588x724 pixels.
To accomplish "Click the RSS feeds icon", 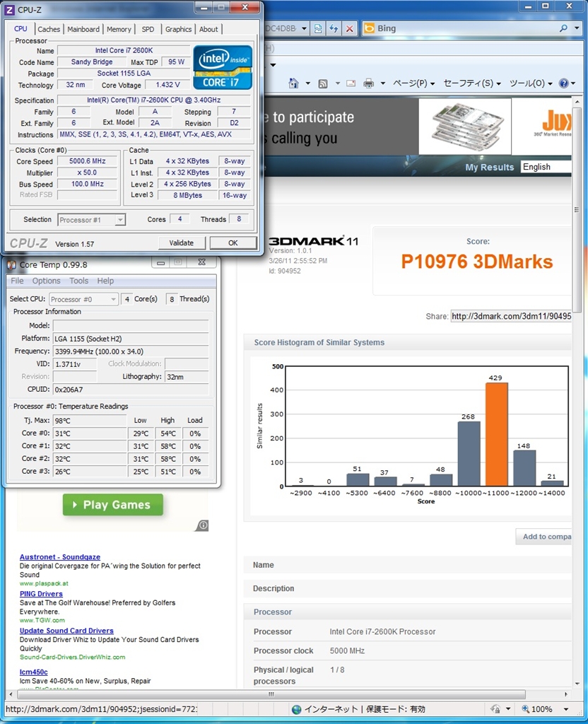I will coord(323,83).
